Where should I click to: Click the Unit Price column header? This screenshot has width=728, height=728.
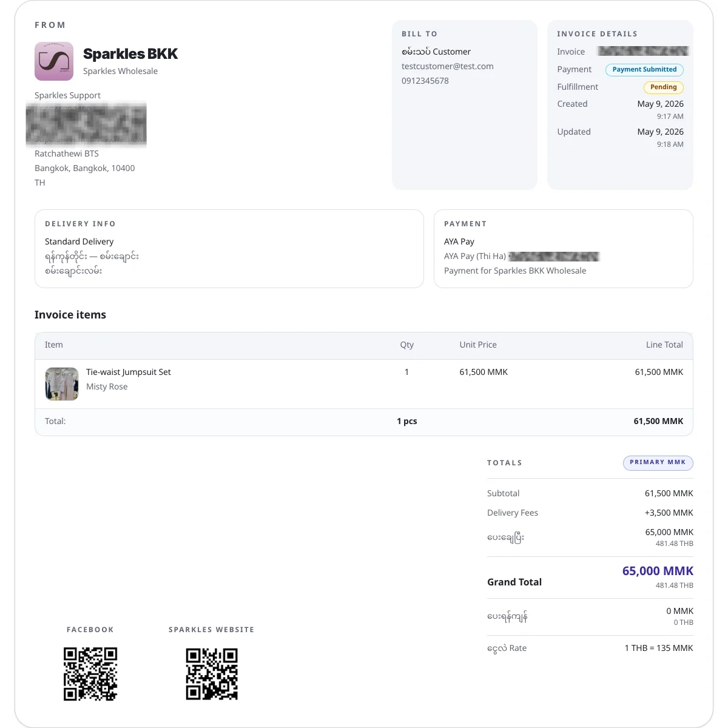478,345
